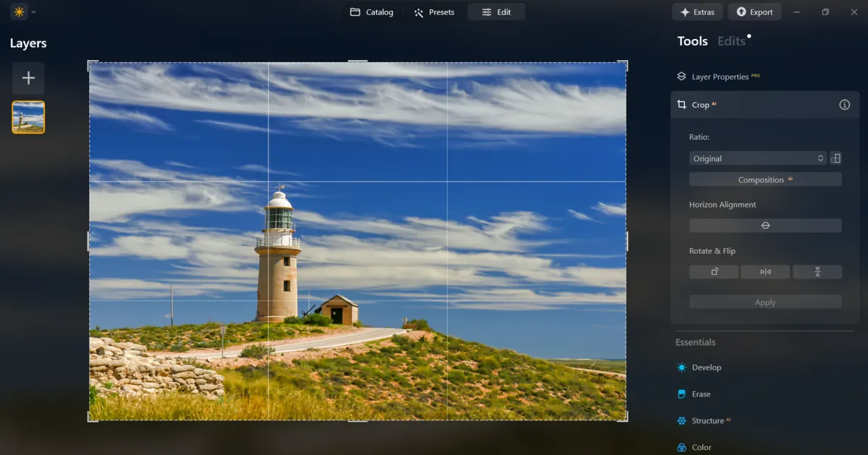Select the Crop tool icon
868x455 pixels.
coord(681,104)
